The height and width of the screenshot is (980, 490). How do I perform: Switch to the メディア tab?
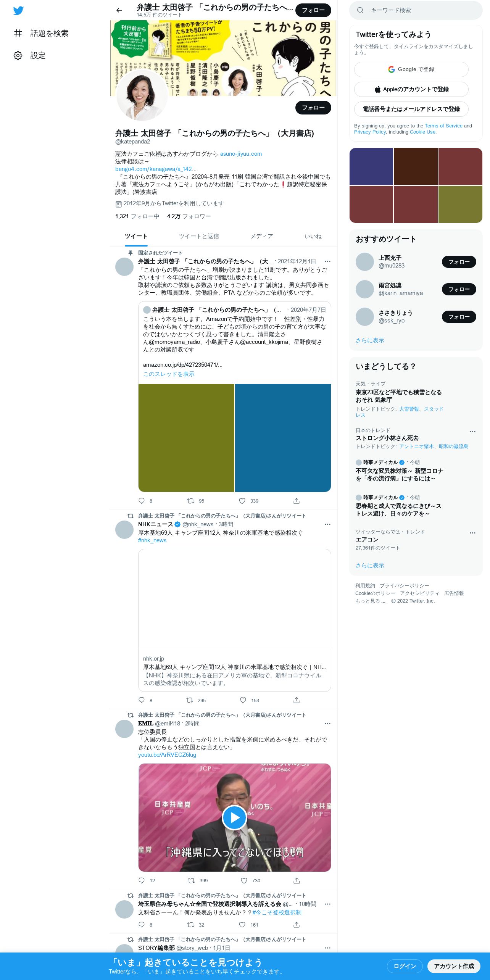[262, 236]
